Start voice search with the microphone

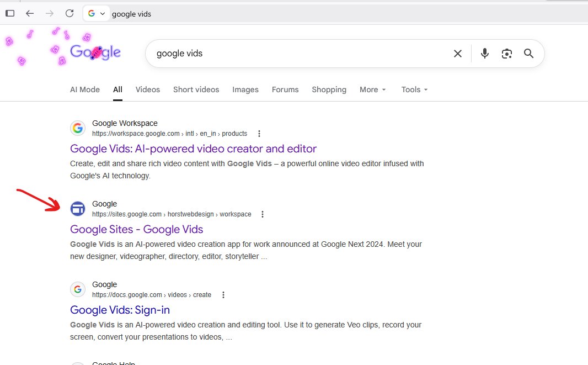pos(484,54)
